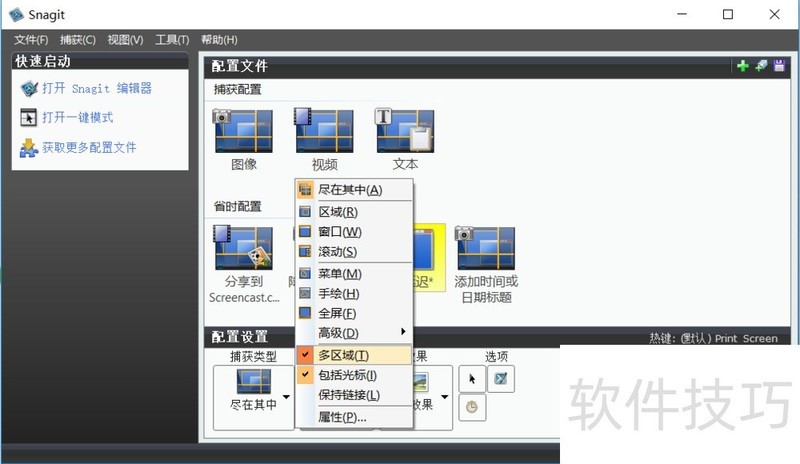The image size is (800, 464).
Task: Choose 区域(R) capture type
Action: click(354, 211)
